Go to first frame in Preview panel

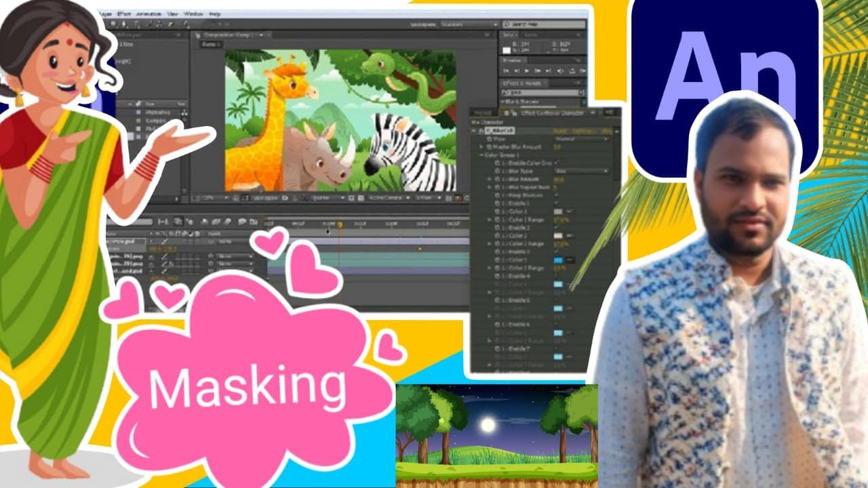[x=506, y=70]
